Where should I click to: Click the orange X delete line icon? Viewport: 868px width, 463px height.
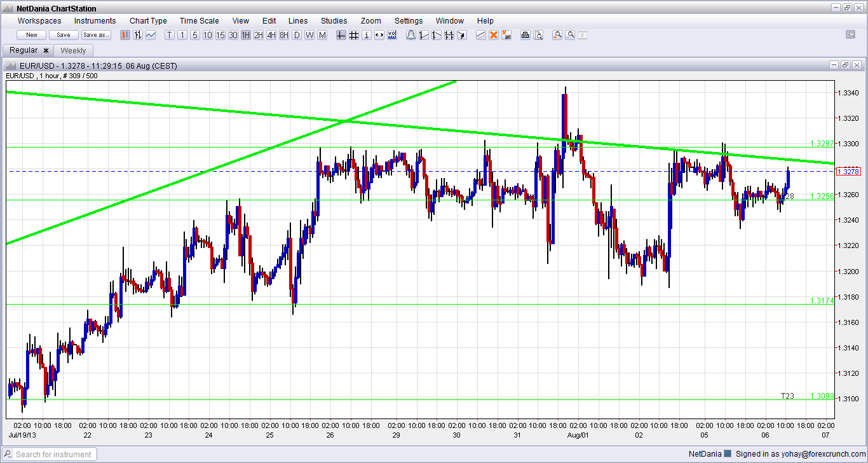[494, 35]
